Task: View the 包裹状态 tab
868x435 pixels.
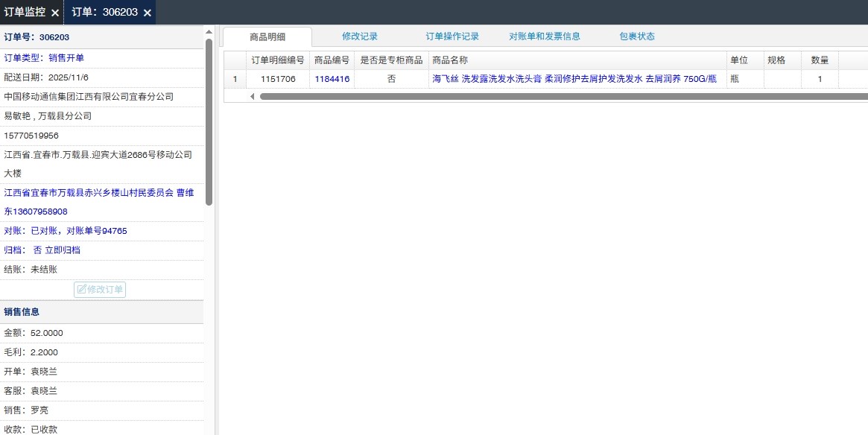Action: point(637,36)
